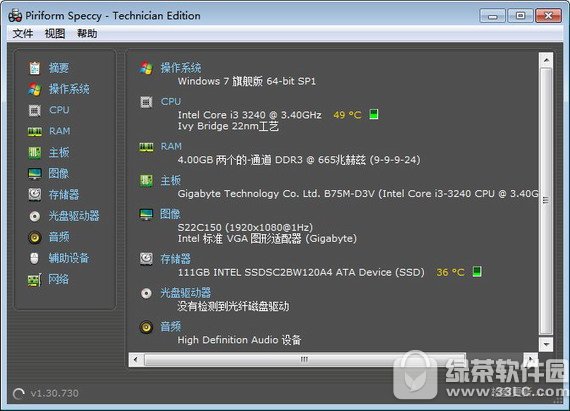The height and width of the screenshot is (411, 570).
Task: Click the 操作系统 Windows icon in sidebar
Action: [x=35, y=89]
